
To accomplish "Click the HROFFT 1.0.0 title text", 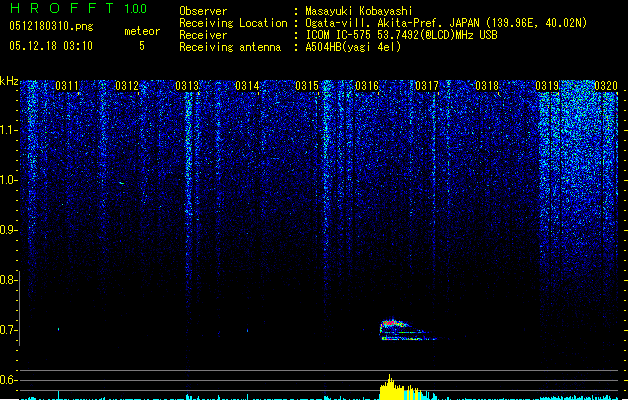I will [78, 8].
